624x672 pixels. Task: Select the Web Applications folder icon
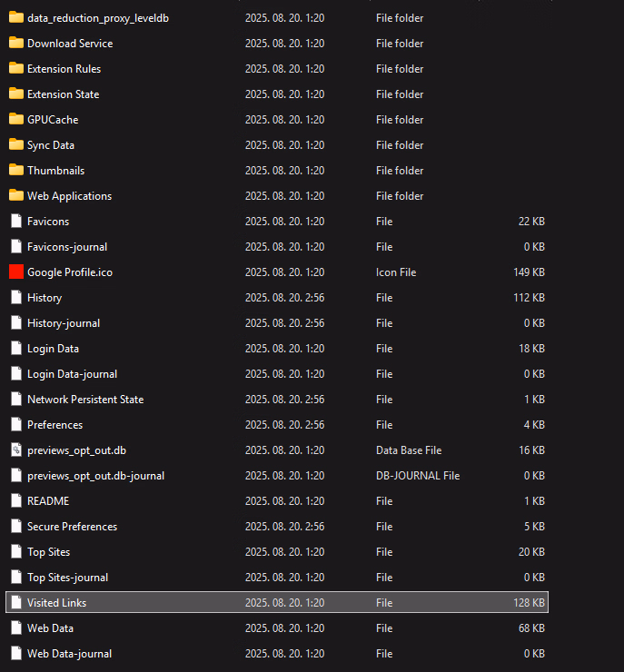[15, 195]
